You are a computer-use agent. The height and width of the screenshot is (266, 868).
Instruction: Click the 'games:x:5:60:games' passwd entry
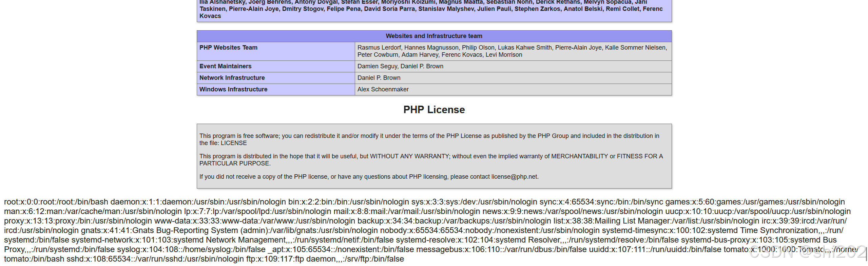coord(755,202)
